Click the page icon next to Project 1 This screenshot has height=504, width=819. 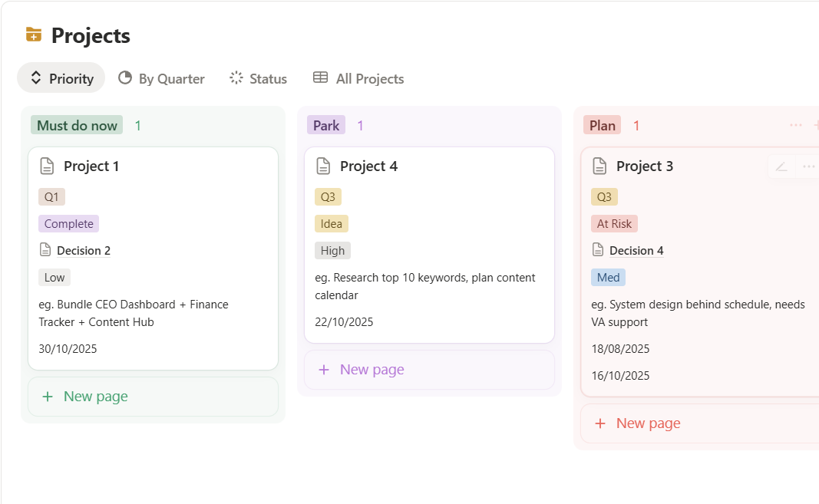[x=48, y=166]
